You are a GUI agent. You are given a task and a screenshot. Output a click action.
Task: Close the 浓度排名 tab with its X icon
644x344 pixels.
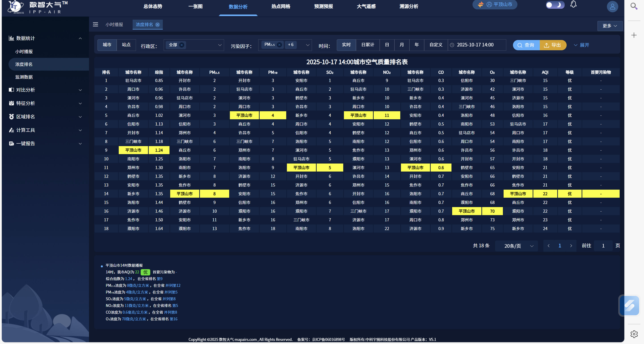(x=157, y=25)
